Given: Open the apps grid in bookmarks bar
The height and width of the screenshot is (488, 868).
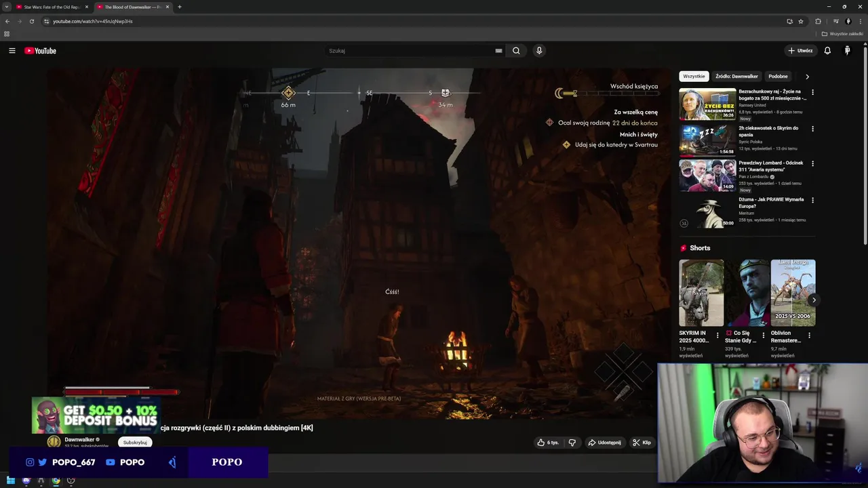Looking at the screenshot, I should pyautogui.click(x=7, y=34).
